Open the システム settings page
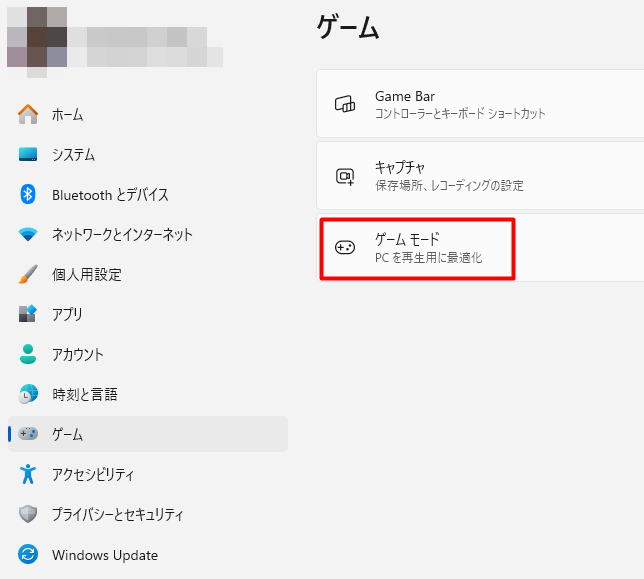Viewport: 644px width, 579px height. point(148,154)
